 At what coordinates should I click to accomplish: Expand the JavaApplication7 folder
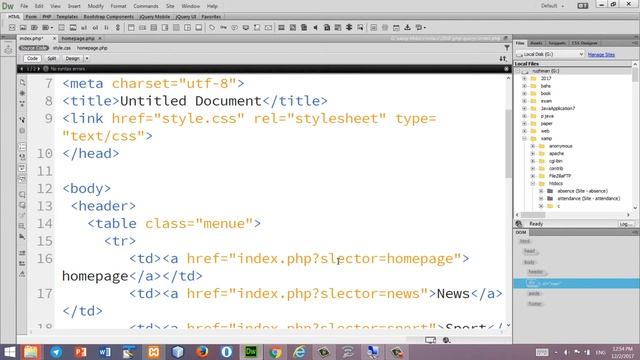coord(524,109)
